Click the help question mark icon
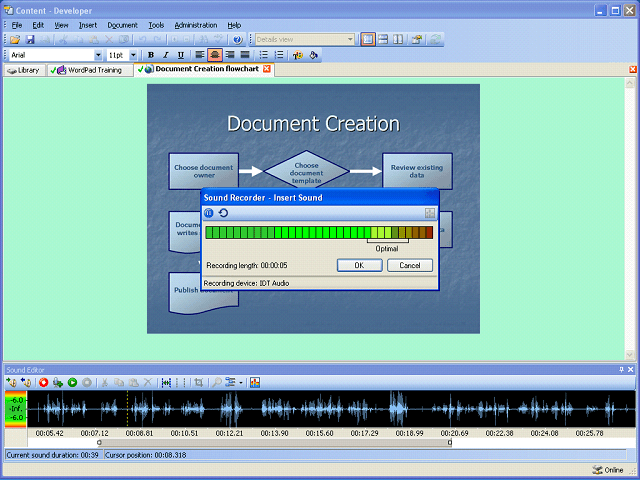The image size is (640, 480). click(x=238, y=39)
